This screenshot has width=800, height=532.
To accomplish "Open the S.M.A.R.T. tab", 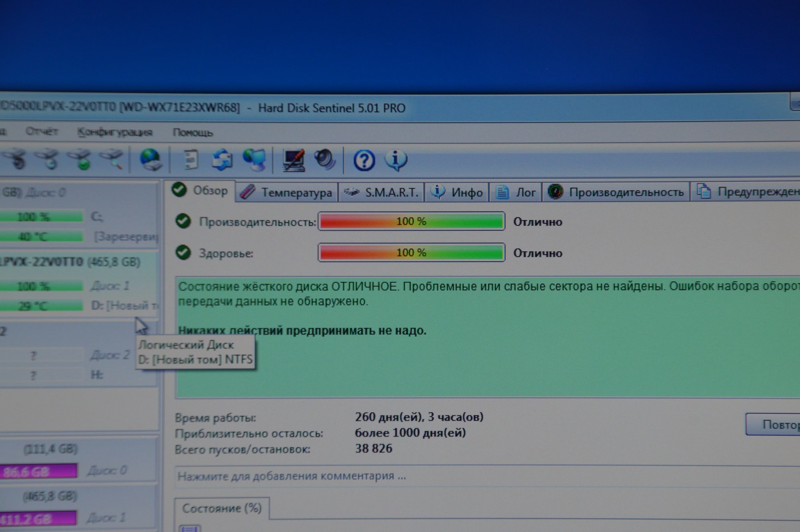I will click(381, 192).
